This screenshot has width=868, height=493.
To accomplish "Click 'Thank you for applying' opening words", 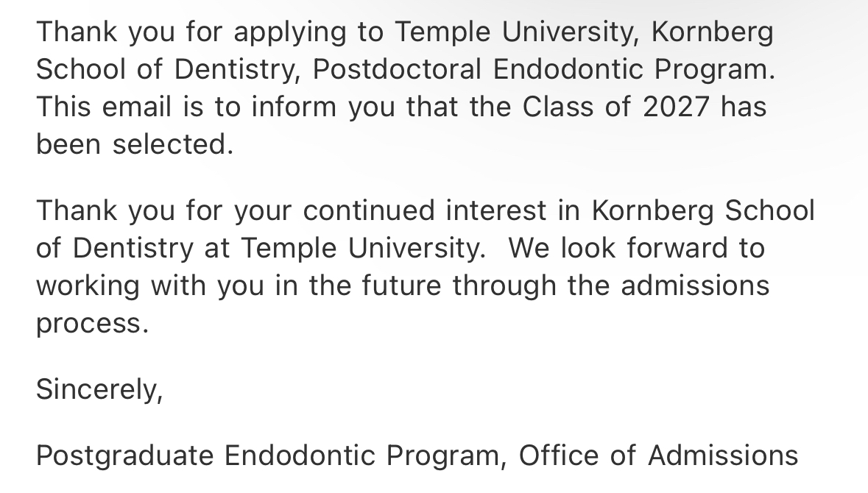I will point(191,32).
